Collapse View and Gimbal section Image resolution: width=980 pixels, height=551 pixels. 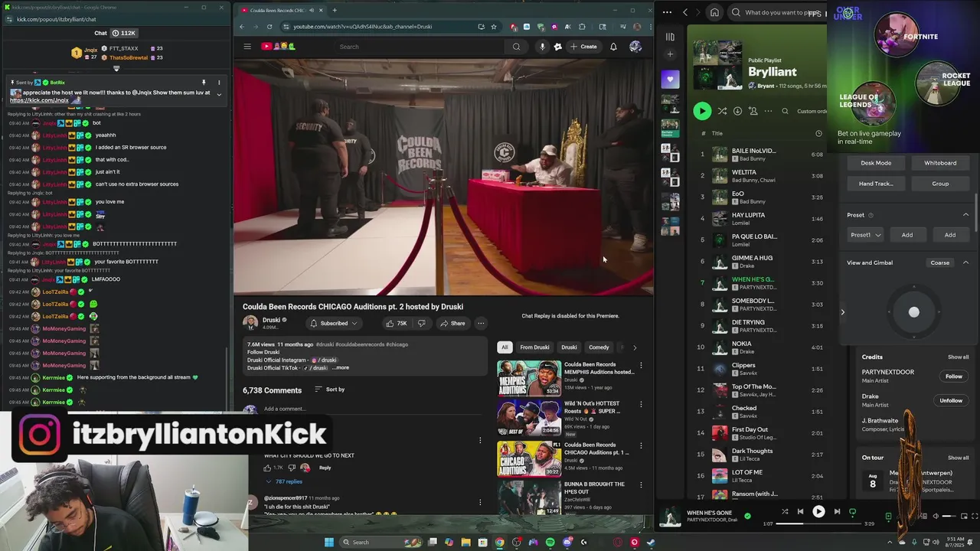point(965,262)
